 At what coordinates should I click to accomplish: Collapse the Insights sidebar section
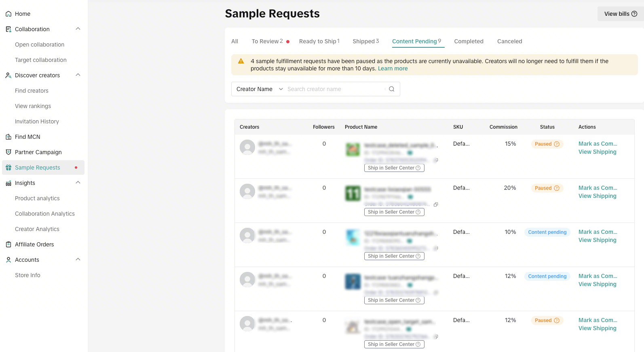coord(78,183)
